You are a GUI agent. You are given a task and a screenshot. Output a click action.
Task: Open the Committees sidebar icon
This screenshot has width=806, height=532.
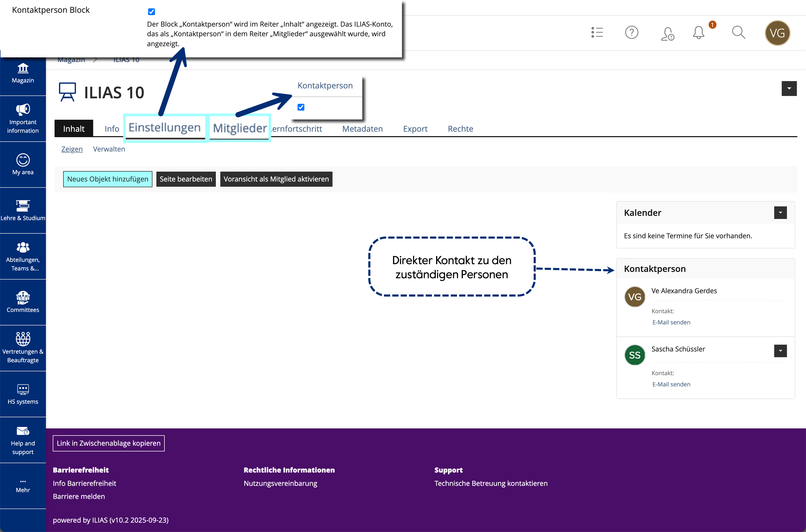pos(23,298)
